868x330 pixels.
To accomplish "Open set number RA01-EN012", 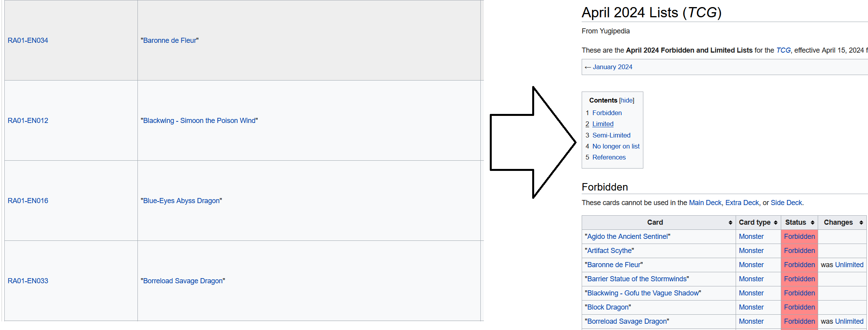I will 28,121.
